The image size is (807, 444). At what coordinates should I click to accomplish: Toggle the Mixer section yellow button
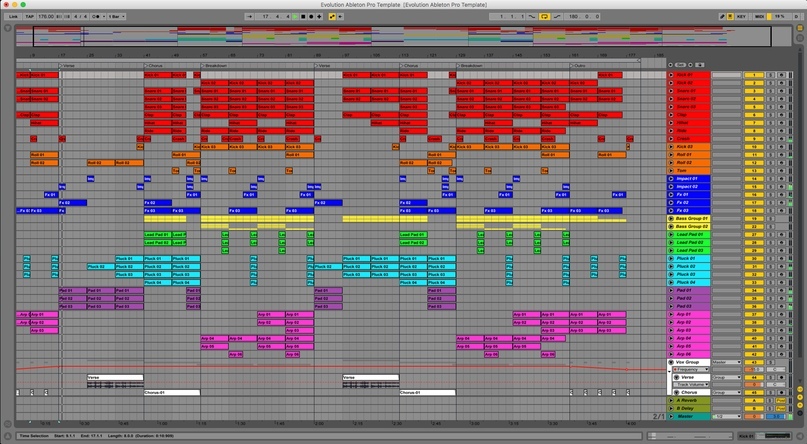(800, 404)
